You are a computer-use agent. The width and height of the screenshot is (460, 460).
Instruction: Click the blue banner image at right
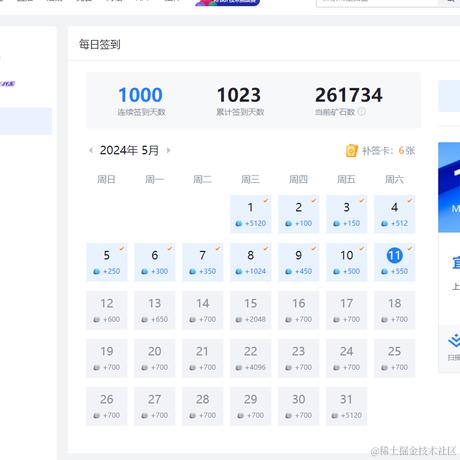449,187
